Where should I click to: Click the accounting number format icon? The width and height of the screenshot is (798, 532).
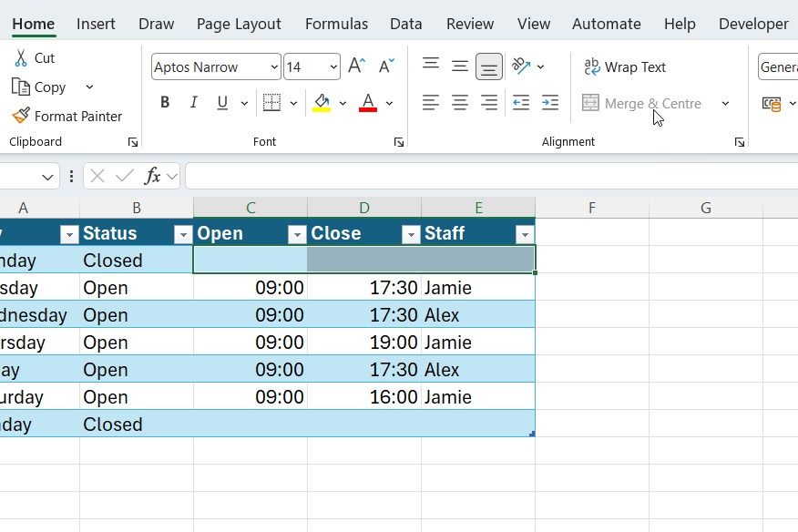772,104
